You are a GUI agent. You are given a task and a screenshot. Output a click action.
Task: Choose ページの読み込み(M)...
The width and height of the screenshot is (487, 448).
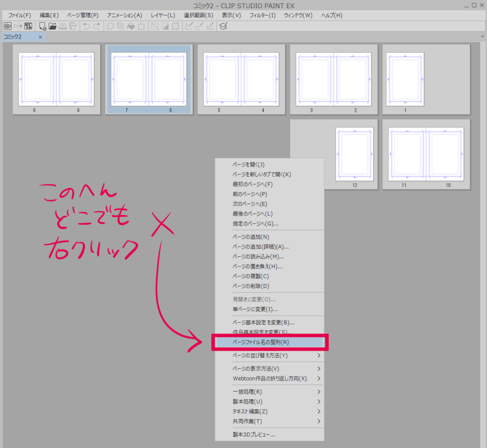tap(269, 257)
